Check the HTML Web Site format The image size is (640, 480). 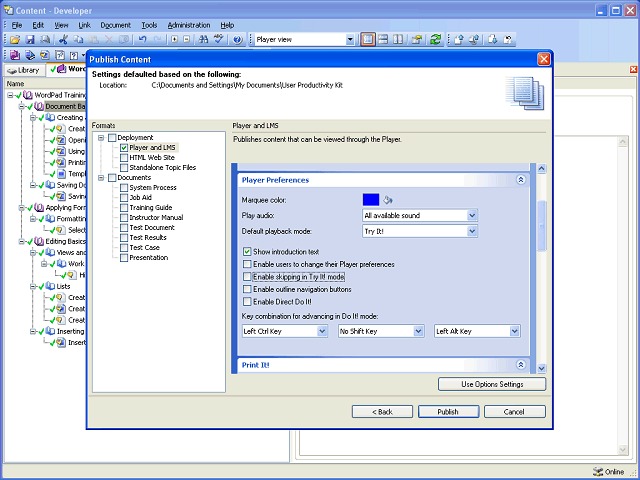pyautogui.click(x=124, y=158)
